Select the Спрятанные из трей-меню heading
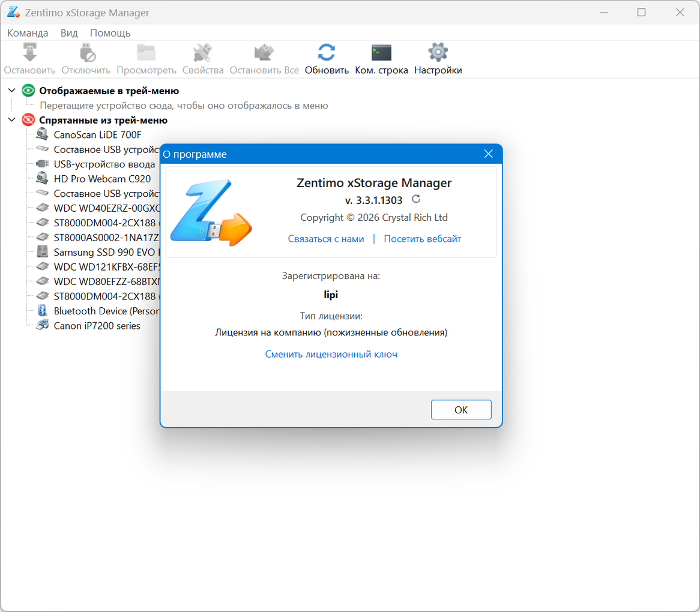Screen dimensions: 700x612 (x=103, y=120)
